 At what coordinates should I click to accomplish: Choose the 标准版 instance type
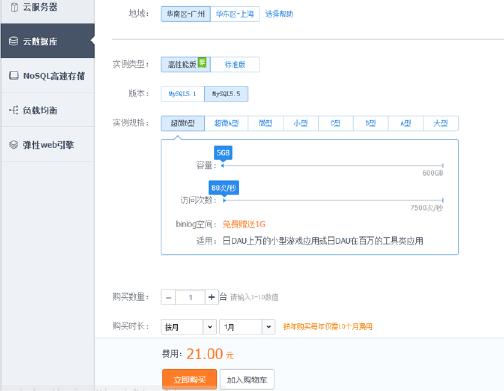coord(235,64)
